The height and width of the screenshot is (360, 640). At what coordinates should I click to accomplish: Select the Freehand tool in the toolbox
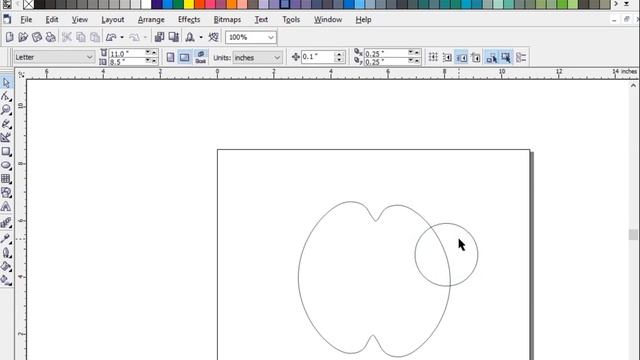(x=6, y=124)
